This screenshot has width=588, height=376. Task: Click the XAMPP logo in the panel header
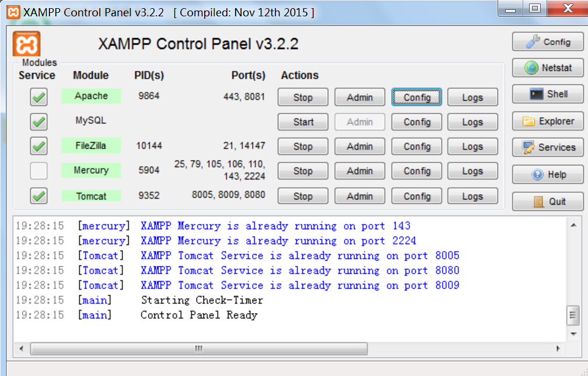coord(27,44)
